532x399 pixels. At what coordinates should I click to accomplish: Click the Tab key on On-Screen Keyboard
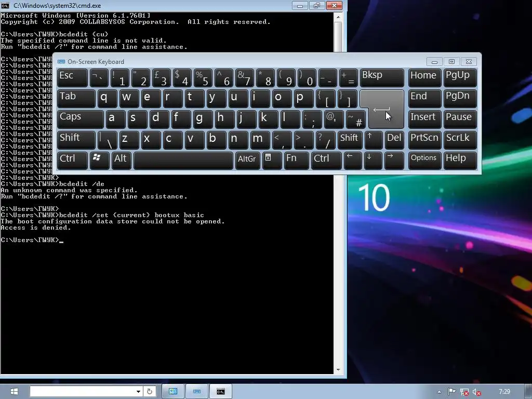coord(76,99)
